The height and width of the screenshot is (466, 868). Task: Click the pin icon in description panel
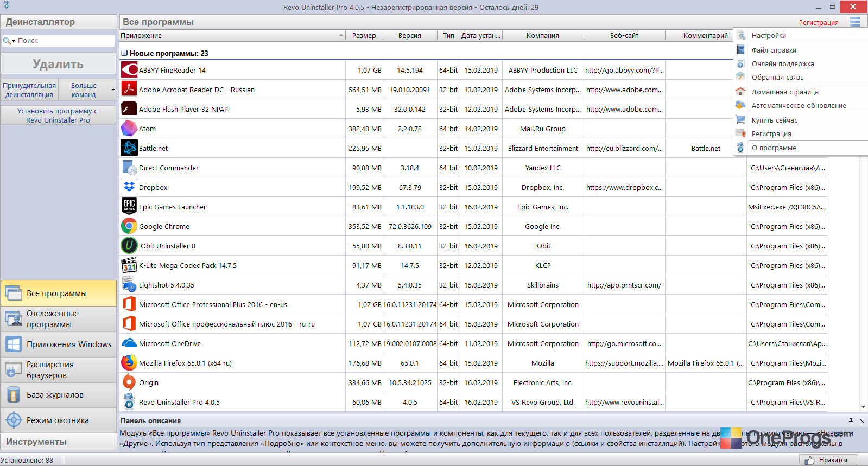tap(851, 420)
